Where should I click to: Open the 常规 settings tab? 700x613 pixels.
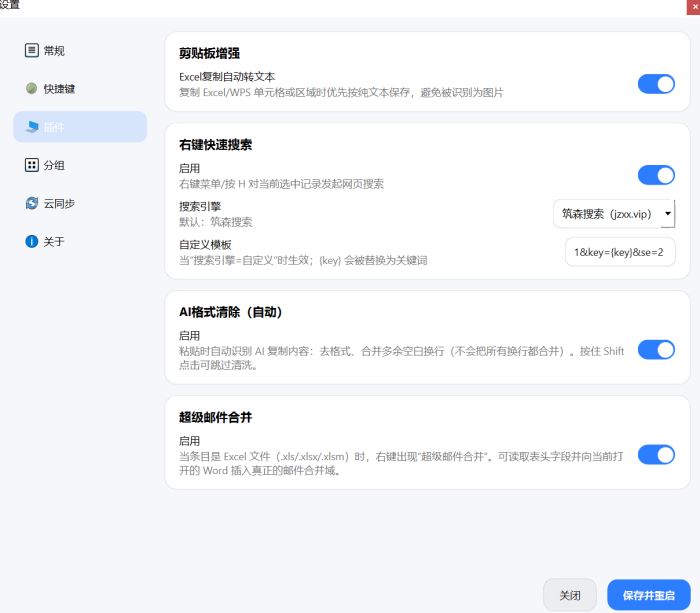click(x=80, y=50)
